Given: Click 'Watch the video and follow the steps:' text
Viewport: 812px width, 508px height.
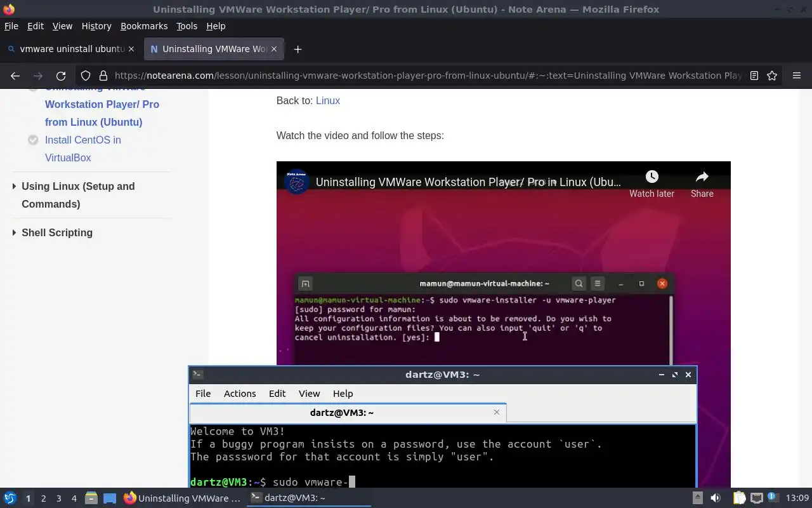Looking at the screenshot, I should click(360, 135).
